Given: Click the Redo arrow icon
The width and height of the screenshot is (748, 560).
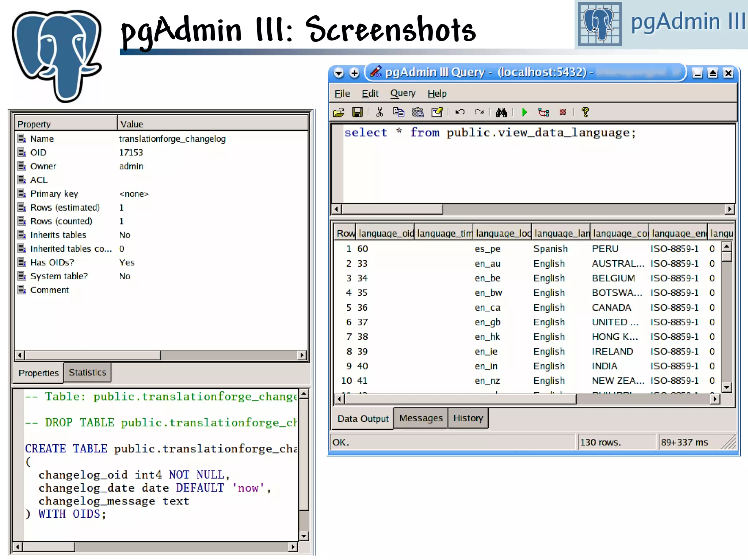Looking at the screenshot, I should 479,112.
